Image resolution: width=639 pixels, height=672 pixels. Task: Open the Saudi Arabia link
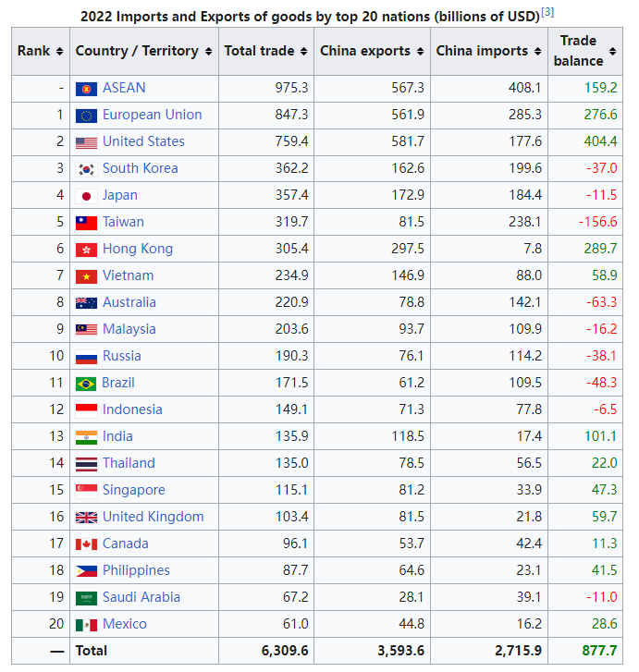click(141, 597)
